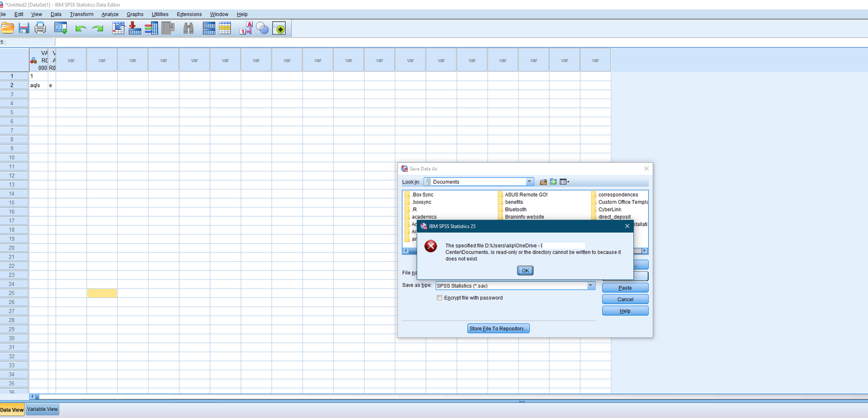Screen dimensions: 868x418
Task: Click the Paste button in Save dialog
Action: click(x=625, y=288)
